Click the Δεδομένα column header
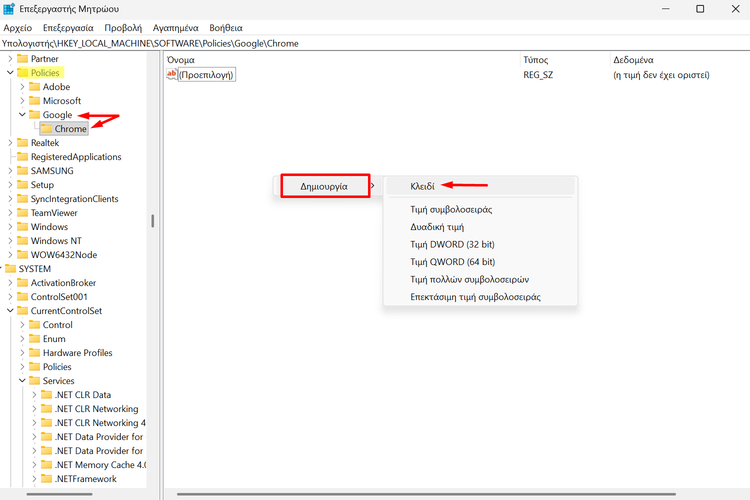Viewport: 750px width, 500px height. pyautogui.click(x=633, y=60)
